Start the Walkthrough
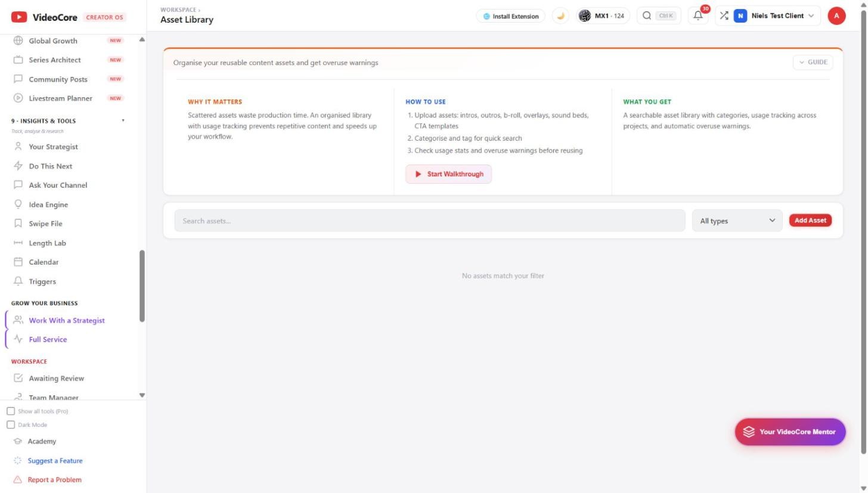 pos(448,174)
